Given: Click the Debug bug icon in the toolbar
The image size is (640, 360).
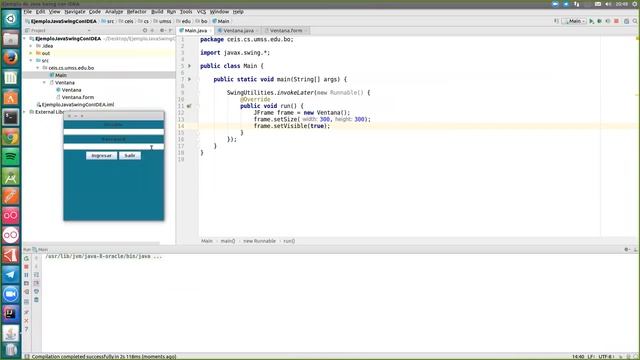Looking at the screenshot, I should [599, 21].
